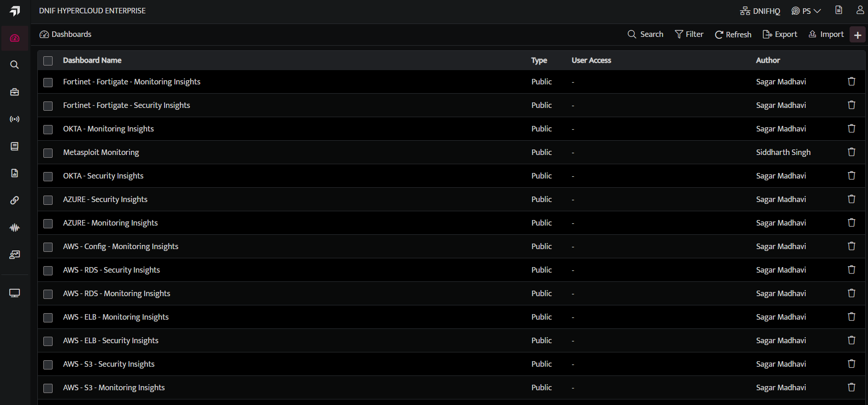Open the waveform icon in the sidebar
The height and width of the screenshot is (405, 868).
pyautogui.click(x=15, y=227)
